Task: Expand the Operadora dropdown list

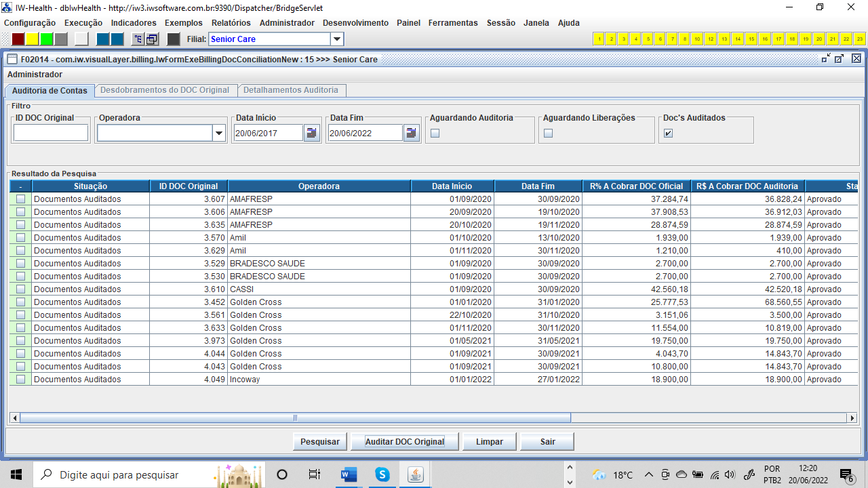Action: 218,134
